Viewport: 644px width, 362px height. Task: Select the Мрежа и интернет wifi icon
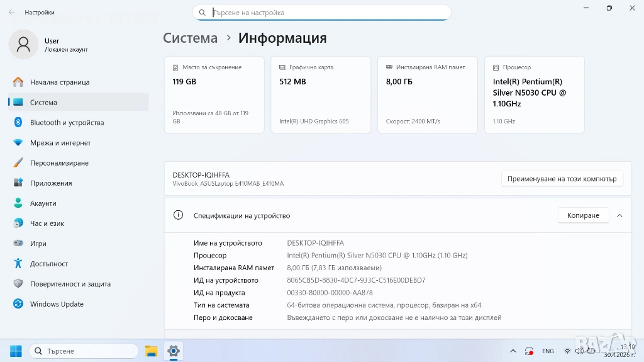tap(18, 142)
